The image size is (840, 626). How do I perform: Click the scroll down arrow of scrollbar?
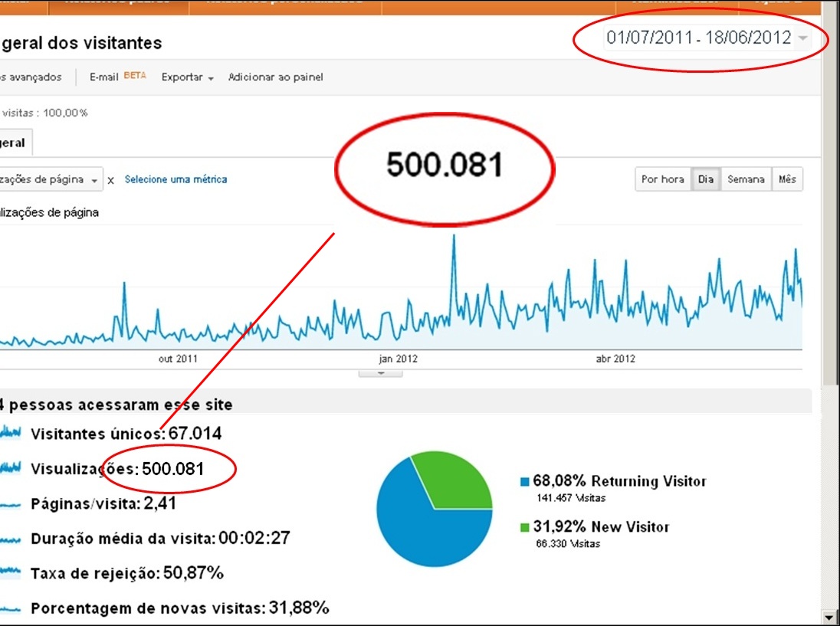click(829, 616)
